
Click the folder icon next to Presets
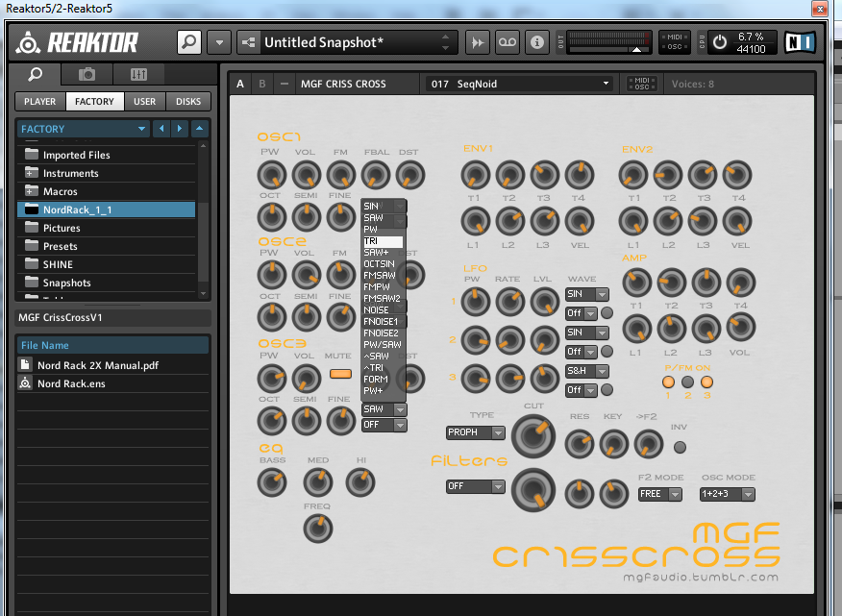click(32, 246)
